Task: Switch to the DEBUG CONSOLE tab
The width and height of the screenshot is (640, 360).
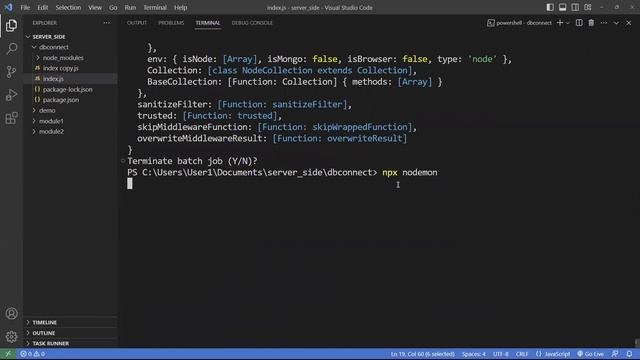Action: 252,23
